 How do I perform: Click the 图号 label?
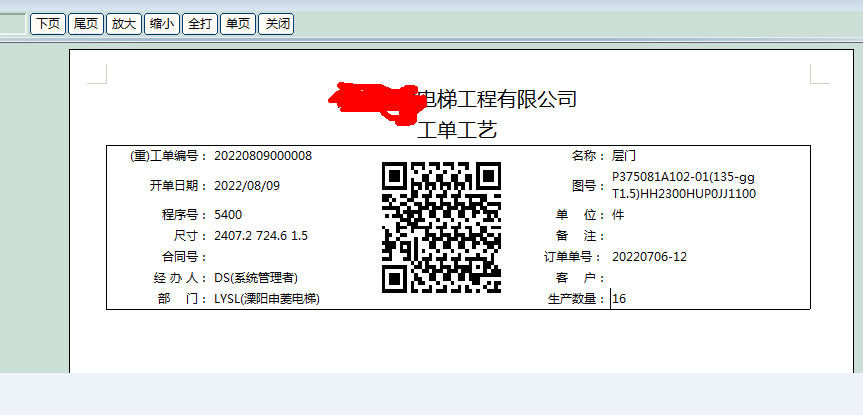tap(588, 185)
